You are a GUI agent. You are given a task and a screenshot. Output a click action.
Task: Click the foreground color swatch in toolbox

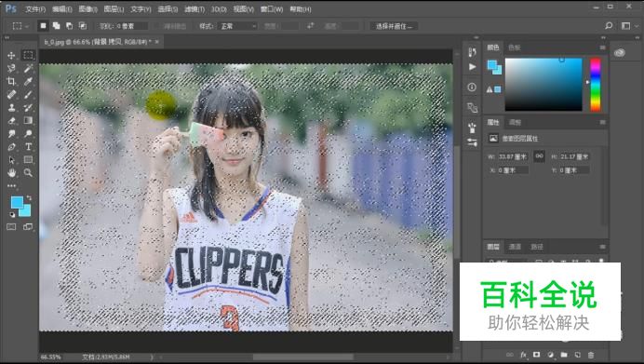[x=17, y=202]
